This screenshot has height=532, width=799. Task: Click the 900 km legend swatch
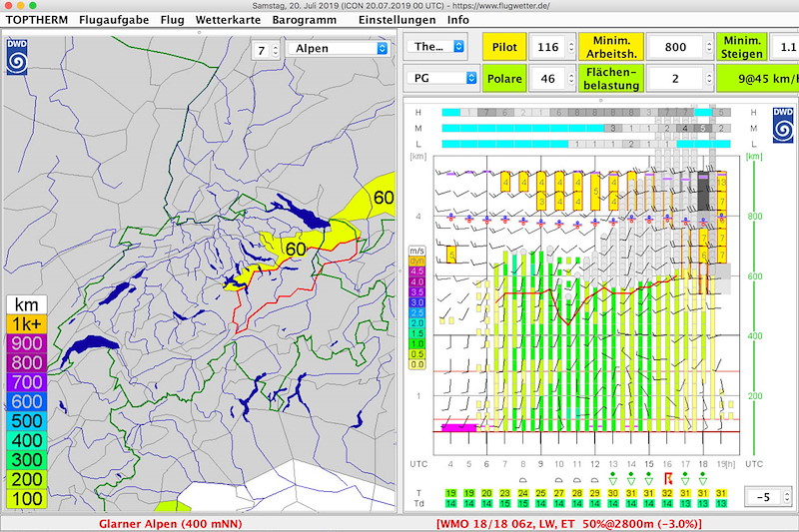pyautogui.click(x=27, y=343)
